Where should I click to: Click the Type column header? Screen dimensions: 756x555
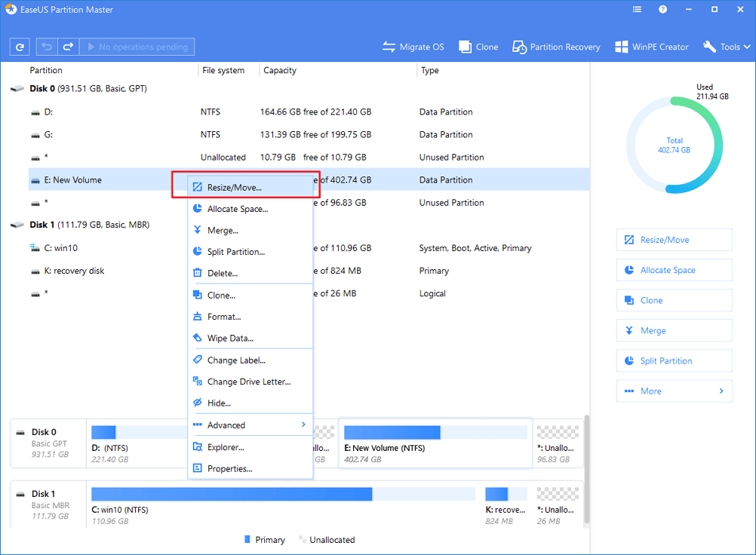point(429,70)
